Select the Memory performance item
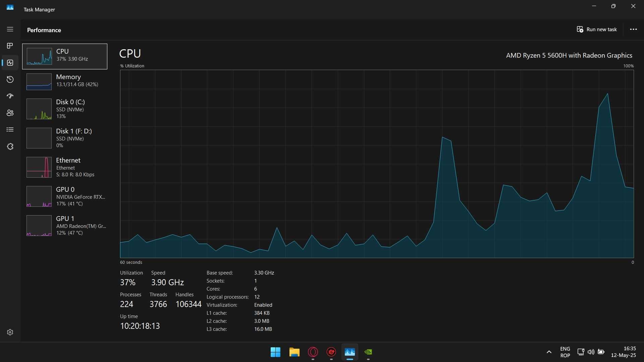Image resolution: width=644 pixels, height=362 pixels. [x=65, y=81]
